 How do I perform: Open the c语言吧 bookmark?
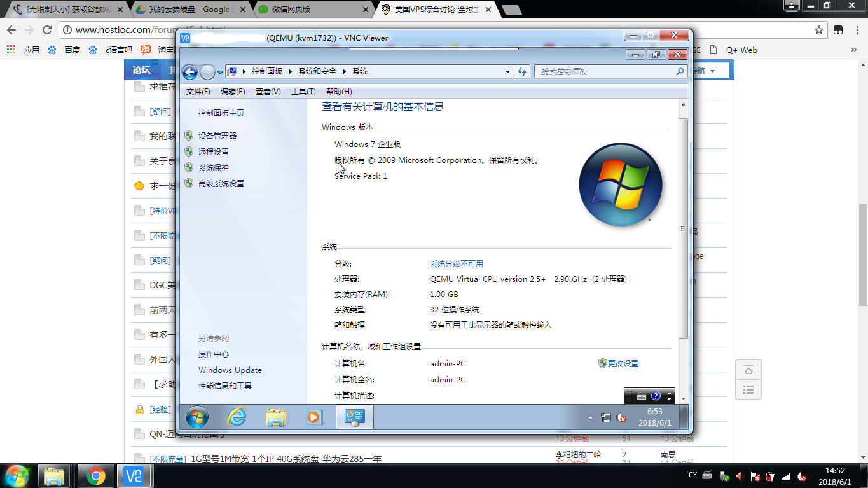click(111, 50)
